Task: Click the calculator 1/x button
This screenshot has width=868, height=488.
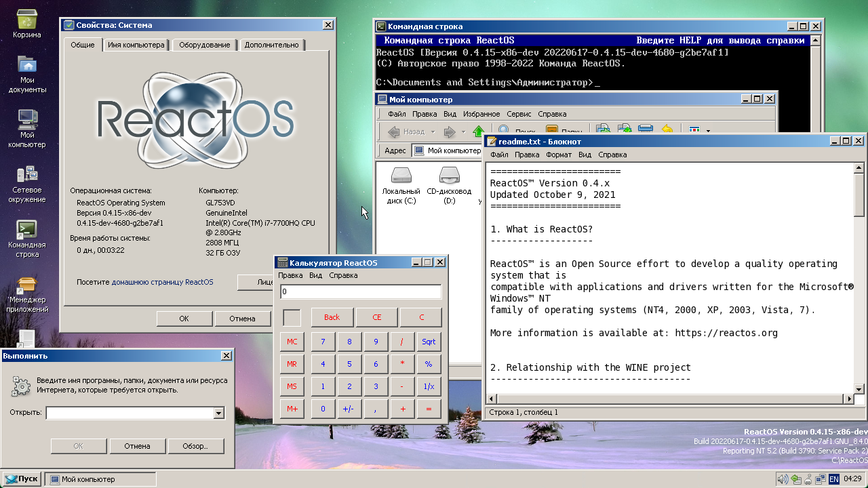Action: click(x=429, y=386)
